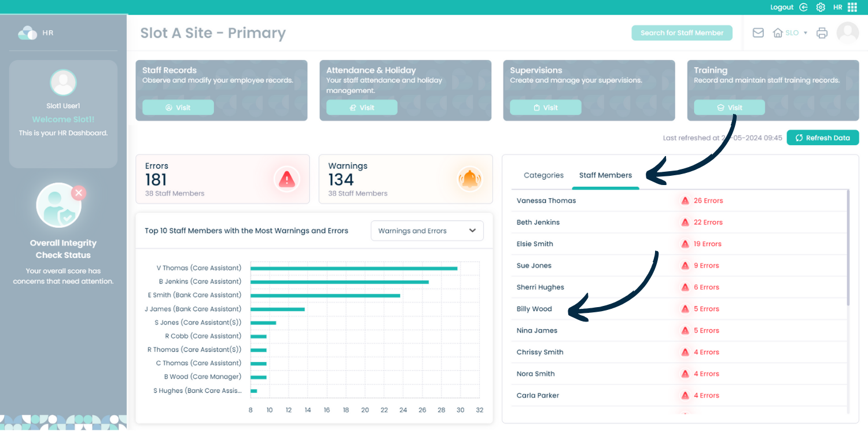The image size is (868, 432).
Task: Click the printer icon in header
Action: [822, 33]
